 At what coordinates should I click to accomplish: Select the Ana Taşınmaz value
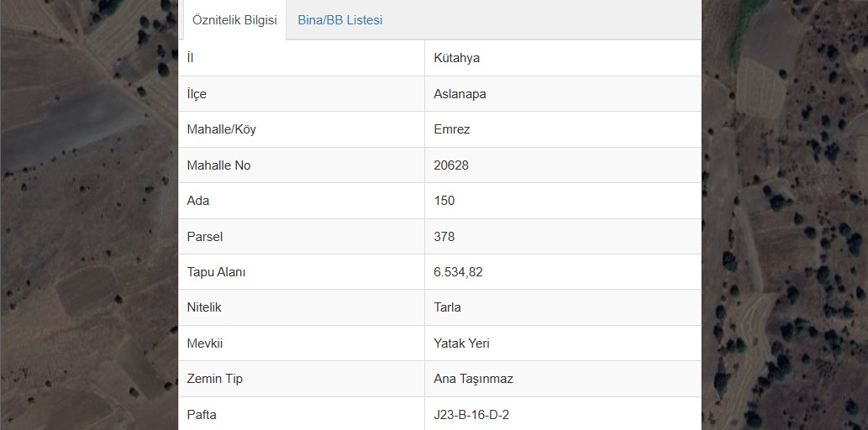point(473,379)
